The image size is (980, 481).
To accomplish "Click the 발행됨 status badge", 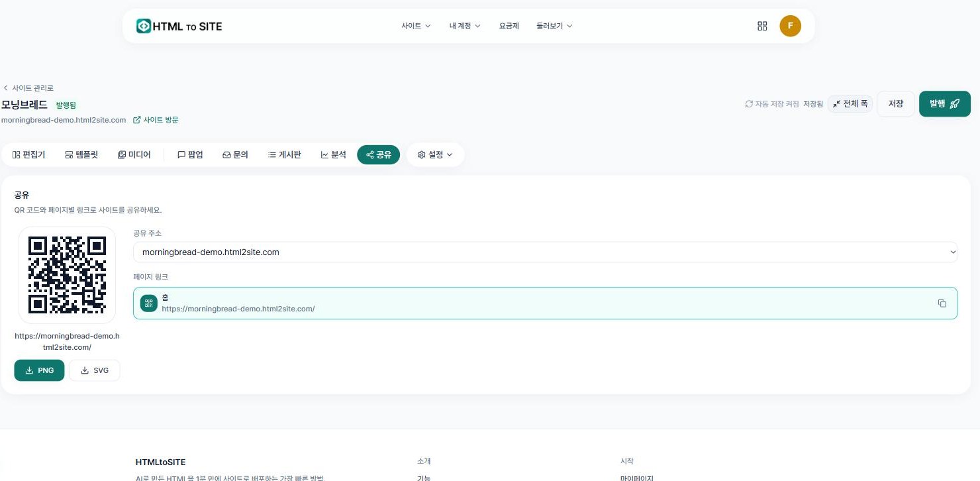I will coord(66,105).
